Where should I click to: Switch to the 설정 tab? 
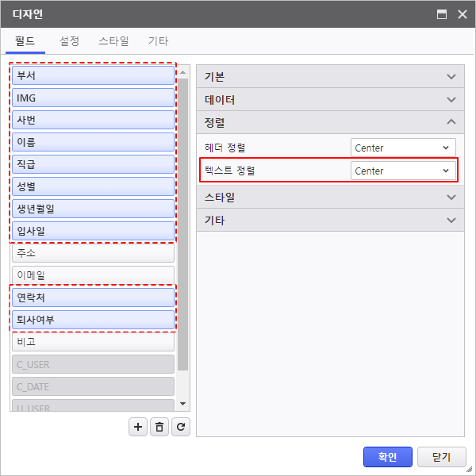(x=70, y=41)
